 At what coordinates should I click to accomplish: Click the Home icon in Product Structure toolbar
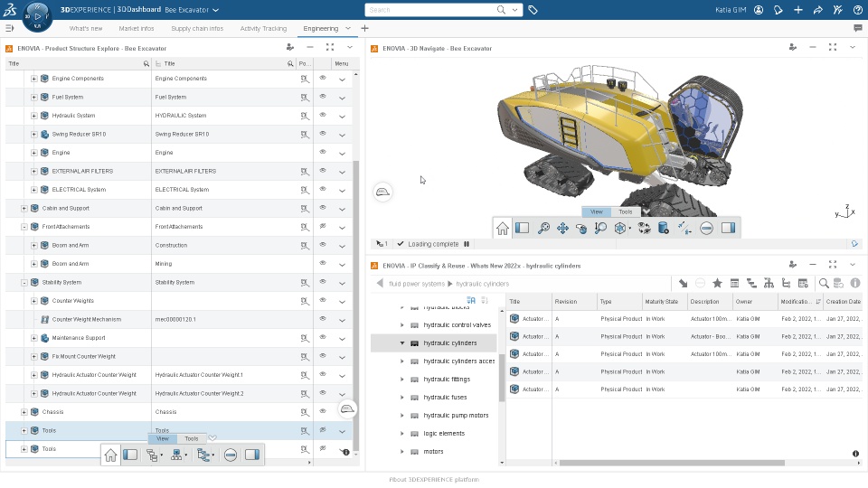[x=110, y=455]
